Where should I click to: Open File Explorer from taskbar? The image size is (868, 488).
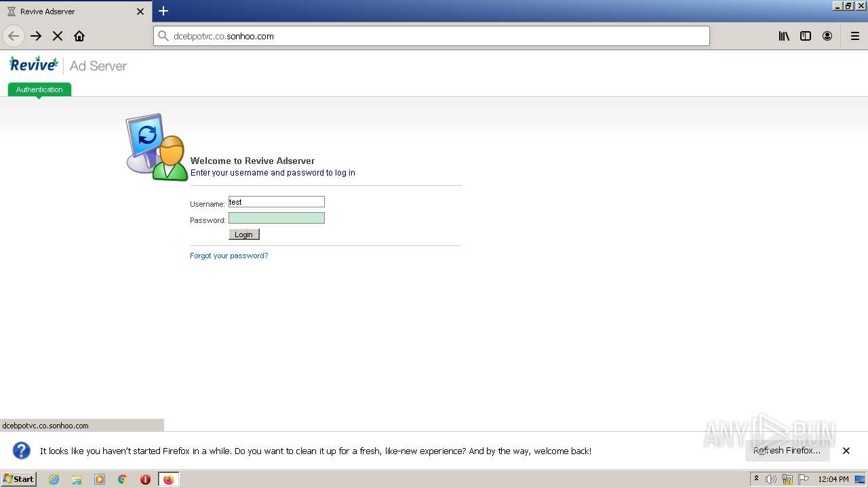(x=77, y=479)
